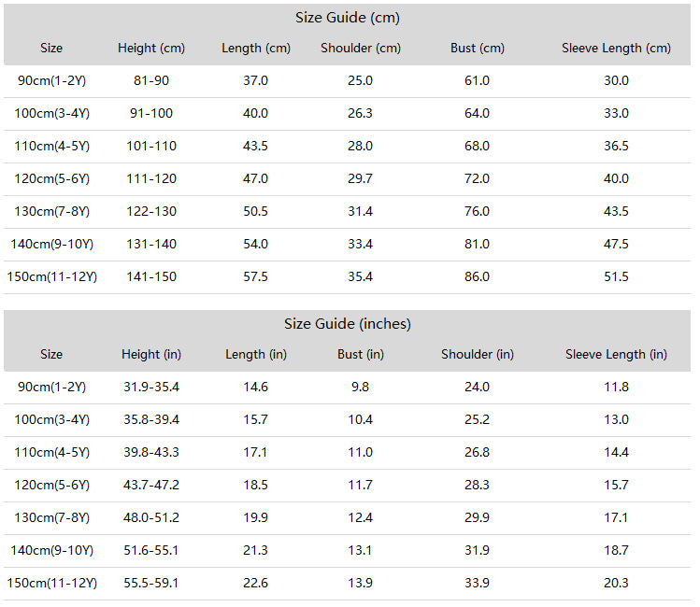
Task: Select the 110cm(4-5Y) size in cm table
Action: 51,147
